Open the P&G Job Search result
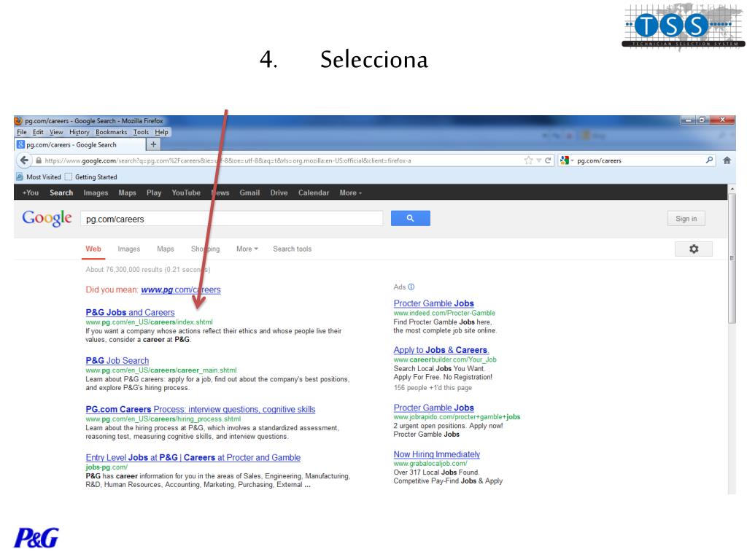Viewport: 747px width, 560px height. 117,360
